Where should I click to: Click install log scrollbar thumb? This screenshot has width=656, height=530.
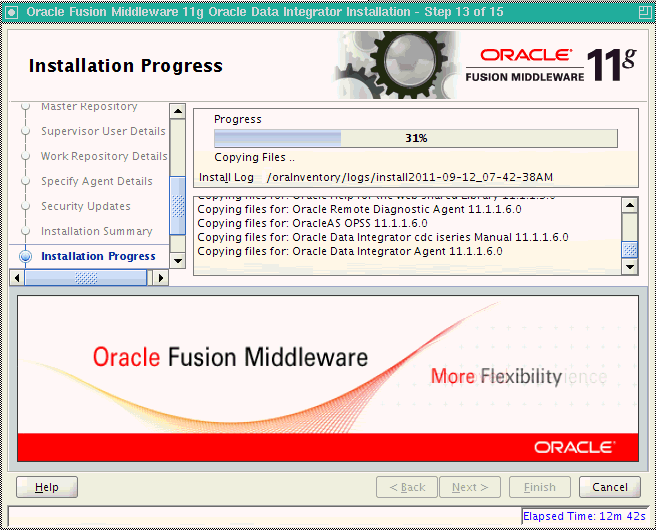[x=630, y=250]
